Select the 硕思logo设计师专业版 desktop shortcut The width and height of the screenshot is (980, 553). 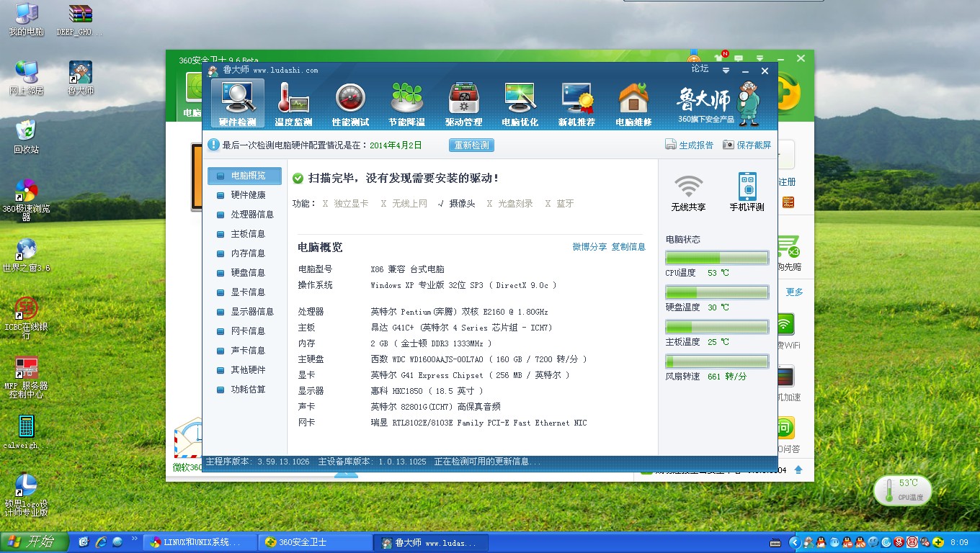point(27,495)
